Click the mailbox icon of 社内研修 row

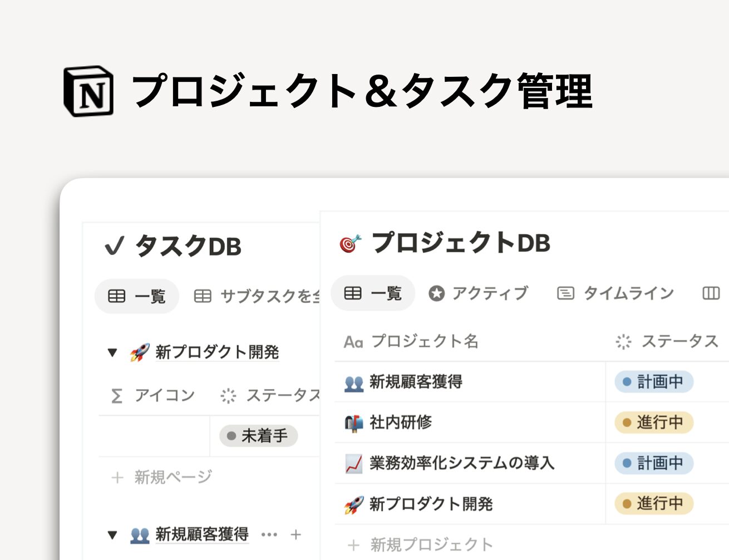354,423
